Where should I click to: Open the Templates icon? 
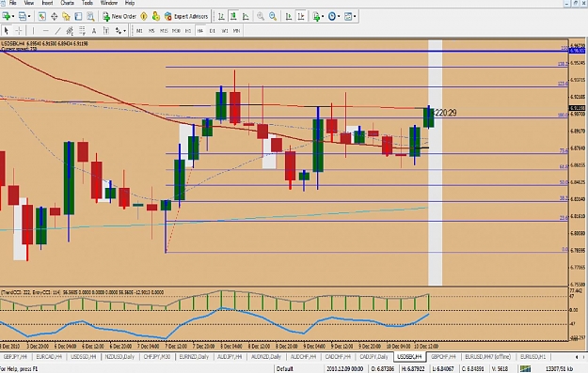point(348,16)
